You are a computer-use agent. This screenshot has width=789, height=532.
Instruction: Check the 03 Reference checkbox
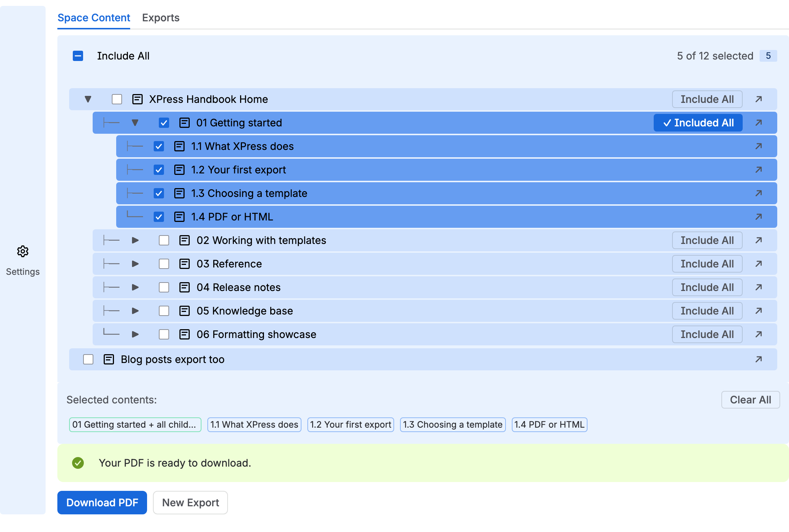coord(164,264)
